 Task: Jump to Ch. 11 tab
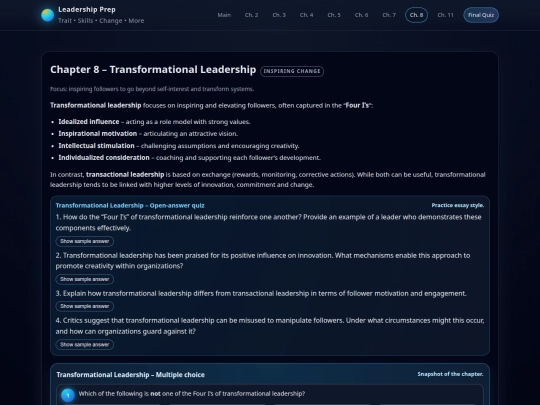445,15
